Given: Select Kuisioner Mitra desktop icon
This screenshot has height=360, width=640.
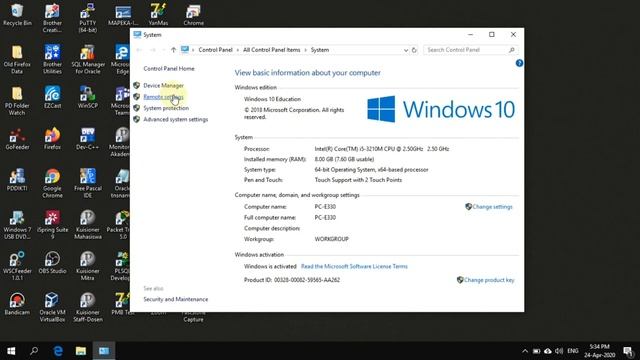Looking at the screenshot, I should (x=88, y=266).
